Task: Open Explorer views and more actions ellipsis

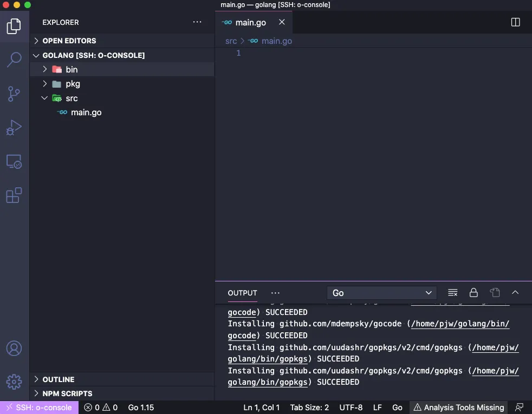Action: pos(197,22)
